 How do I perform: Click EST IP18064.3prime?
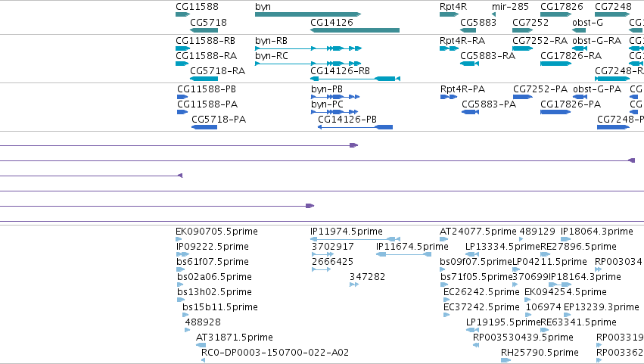pyautogui.click(x=597, y=232)
